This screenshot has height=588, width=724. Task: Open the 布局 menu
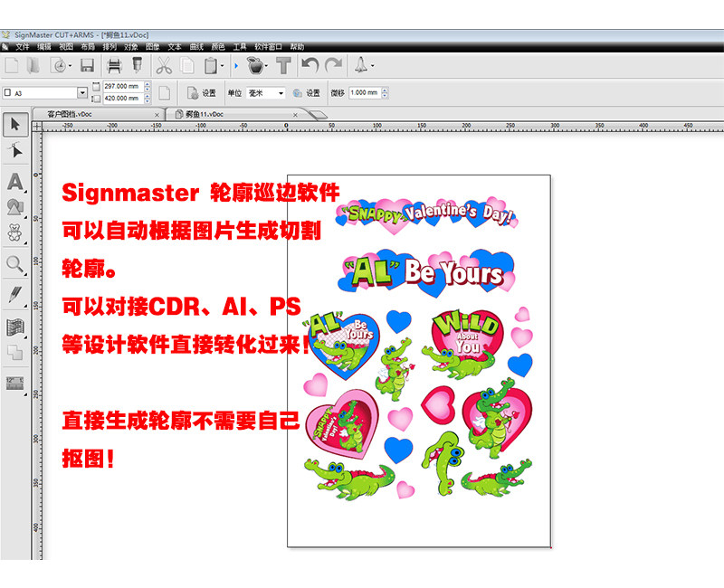pos(87,47)
